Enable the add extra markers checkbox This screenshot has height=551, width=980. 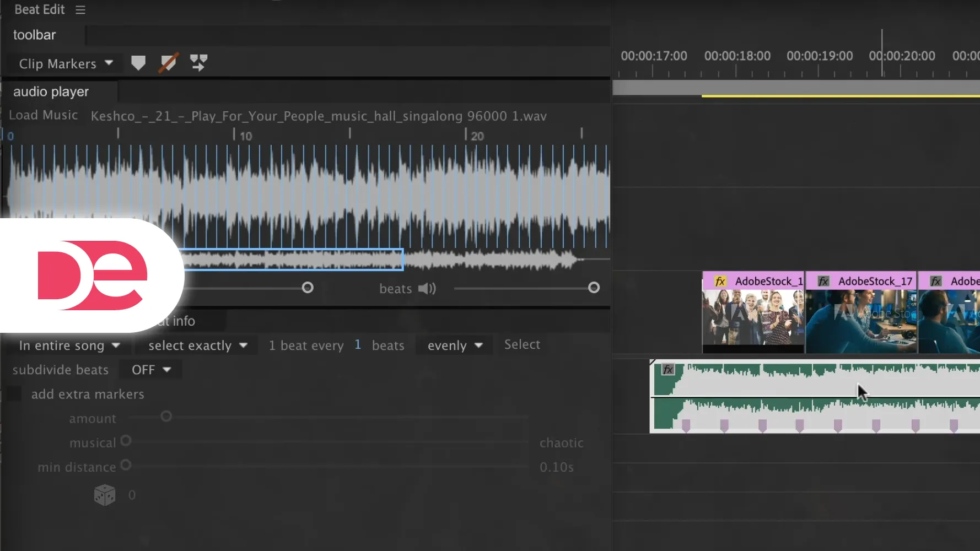(14, 394)
